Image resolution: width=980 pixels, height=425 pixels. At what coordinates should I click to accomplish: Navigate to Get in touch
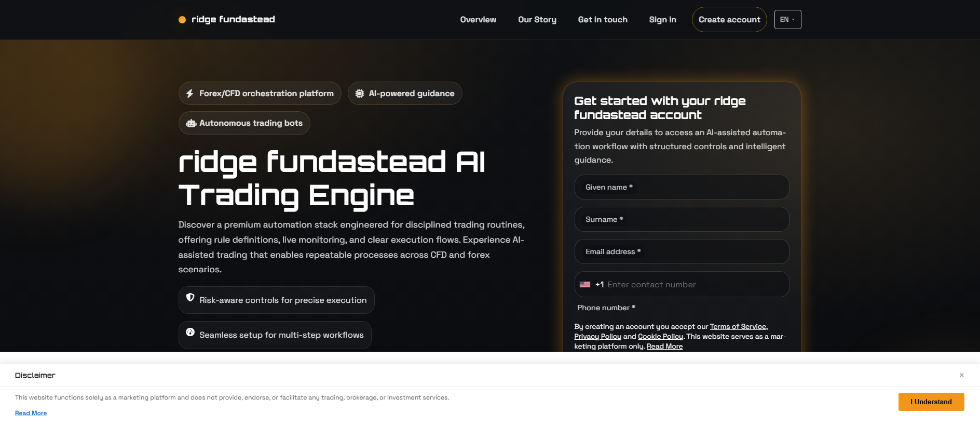tap(603, 20)
